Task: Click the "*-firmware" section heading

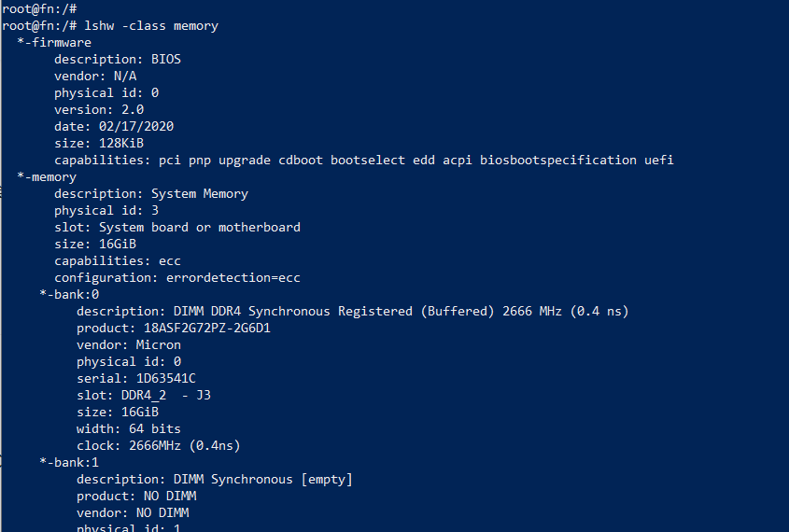Action: (x=54, y=42)
